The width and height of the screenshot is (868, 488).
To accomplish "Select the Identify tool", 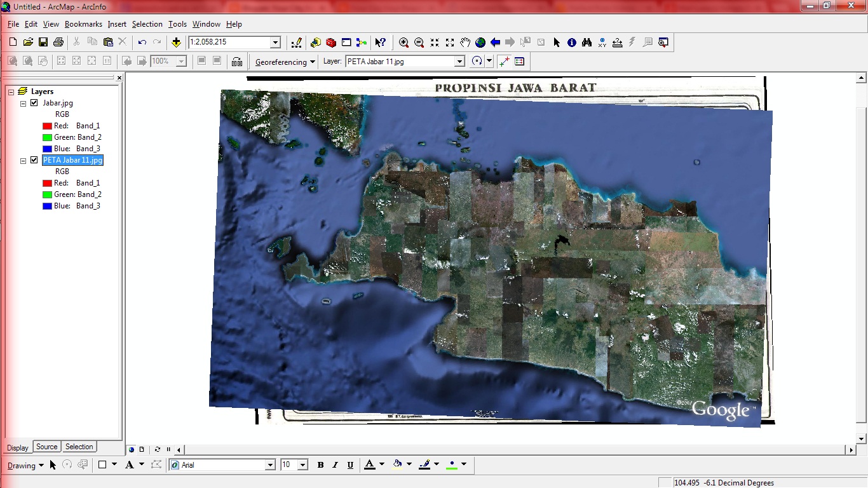I will point(573,43).
